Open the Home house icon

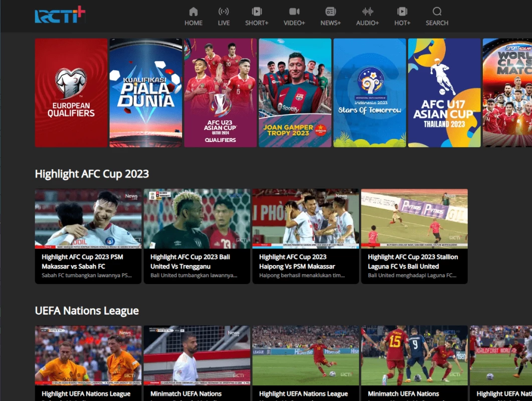point(194,12)
